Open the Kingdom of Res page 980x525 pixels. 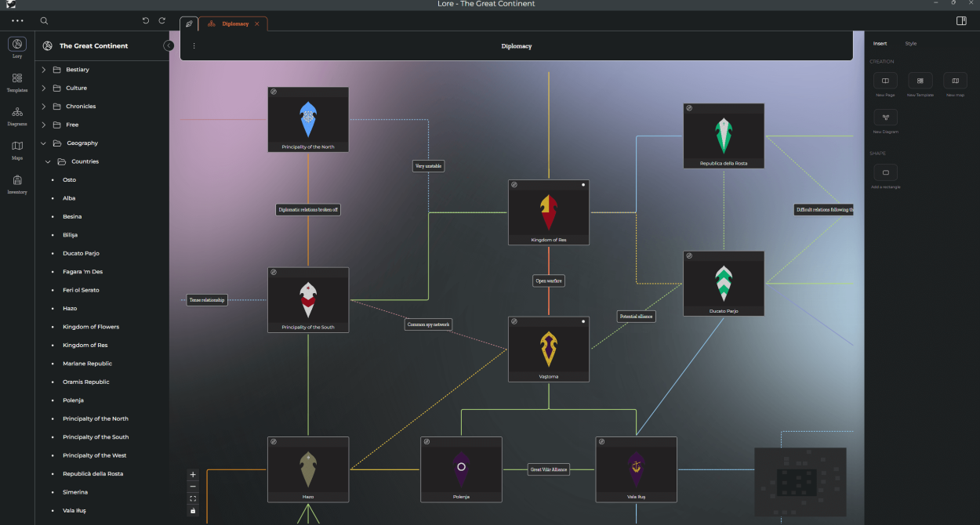85,346
